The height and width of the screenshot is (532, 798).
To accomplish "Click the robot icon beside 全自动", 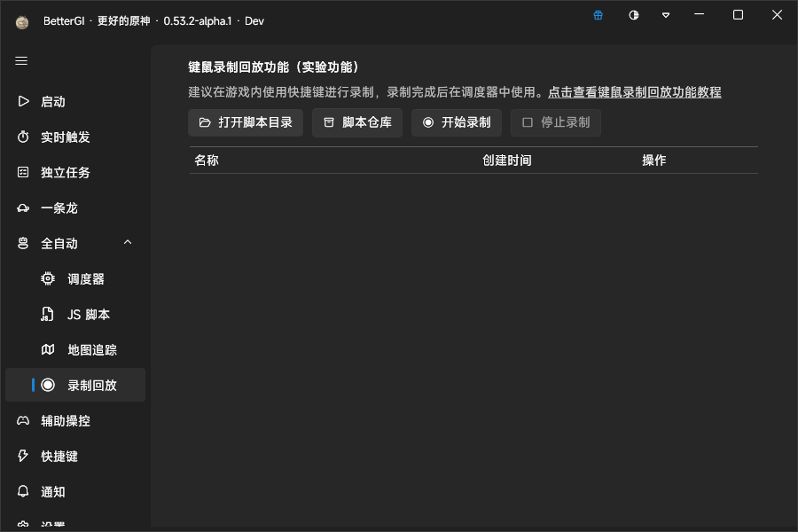I will [23, 243].
